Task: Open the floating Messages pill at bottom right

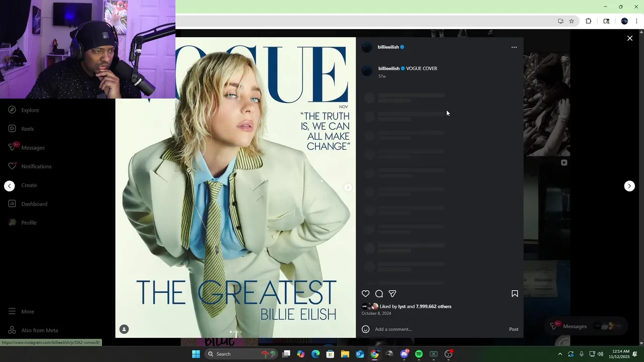Action: (586, 326)
